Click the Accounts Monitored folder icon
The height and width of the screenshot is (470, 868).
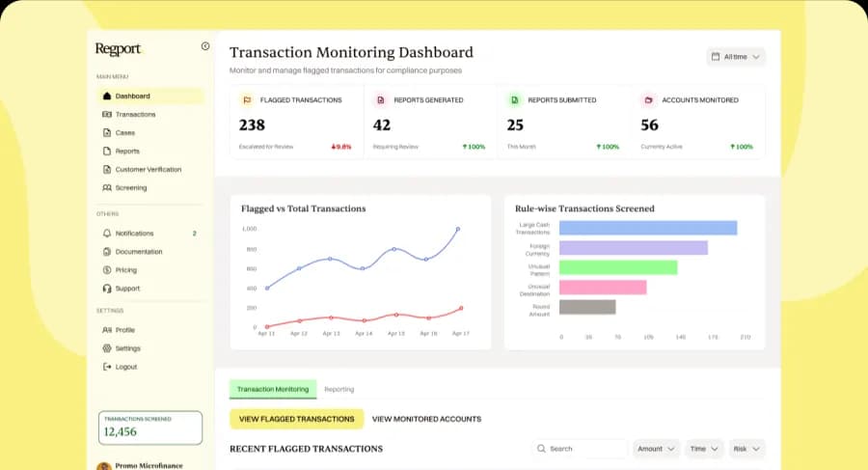[x=649, y=100]
